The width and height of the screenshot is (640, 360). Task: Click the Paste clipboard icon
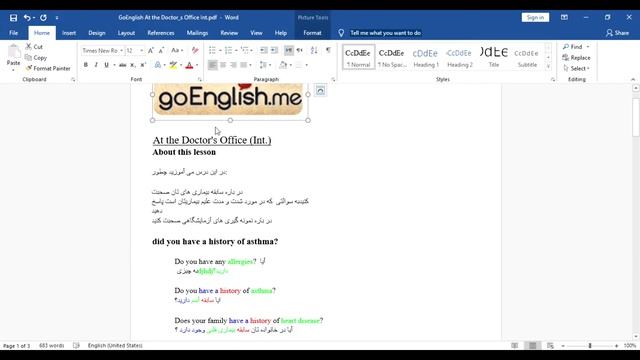pos(13,52)
